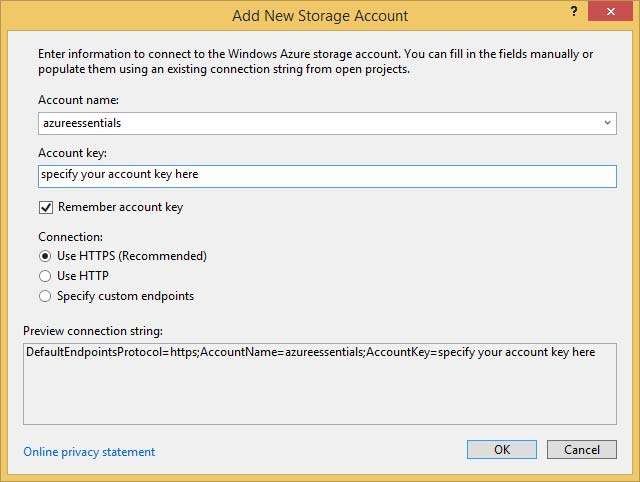Uncheck the Remember account key checkbox
Screen dimensions: 640x482
click(46, 208)
